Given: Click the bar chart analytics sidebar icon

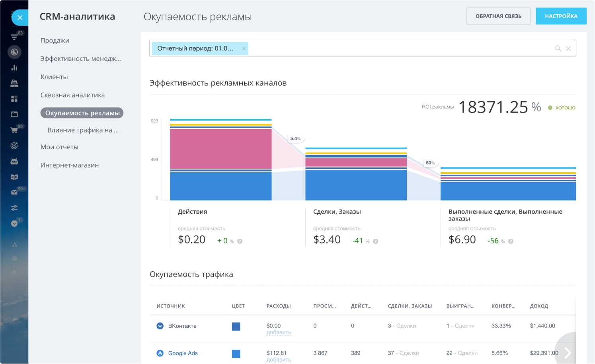Looking at the screenshot, I should 14,68.
